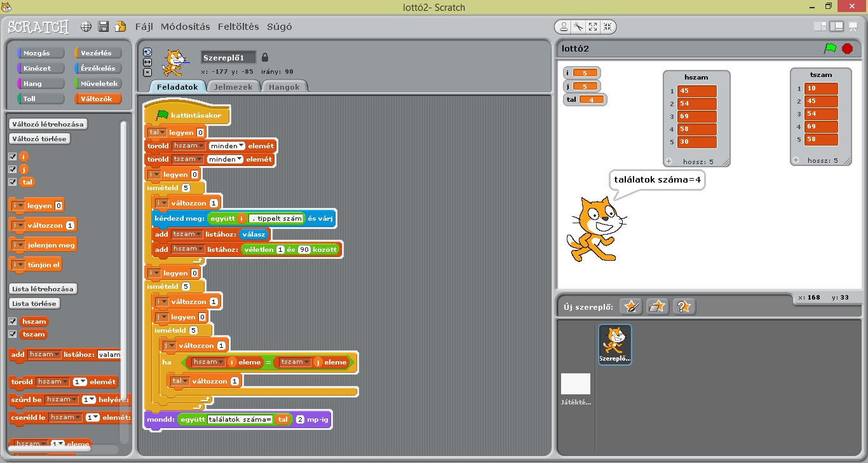Open the Vezérlés block category
This screenshot has width=868, height=463.
click(98, 53)
